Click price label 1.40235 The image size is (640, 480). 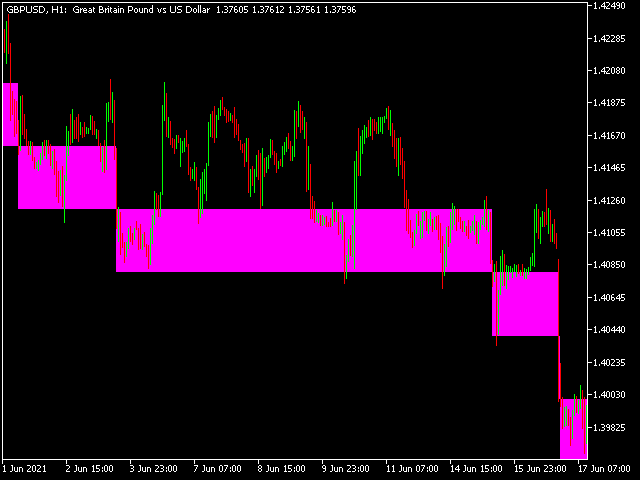coord(609,362)
